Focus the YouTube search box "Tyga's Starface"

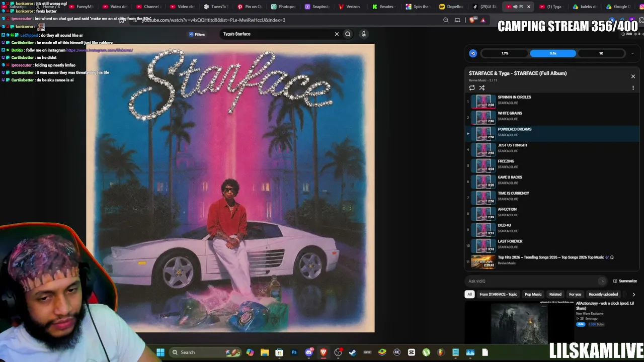277,34
